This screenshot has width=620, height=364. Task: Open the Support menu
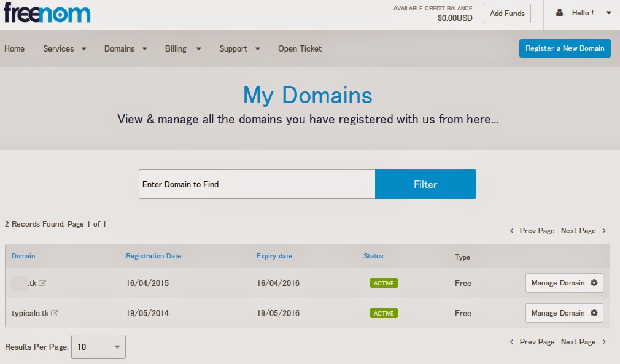233,48
